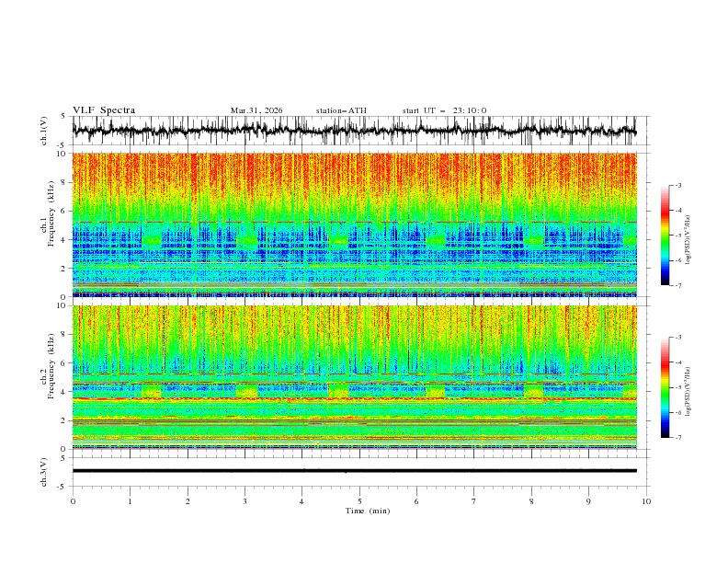
Task: Click time axis tick label '0'
Action: click(x=73, y=501)
